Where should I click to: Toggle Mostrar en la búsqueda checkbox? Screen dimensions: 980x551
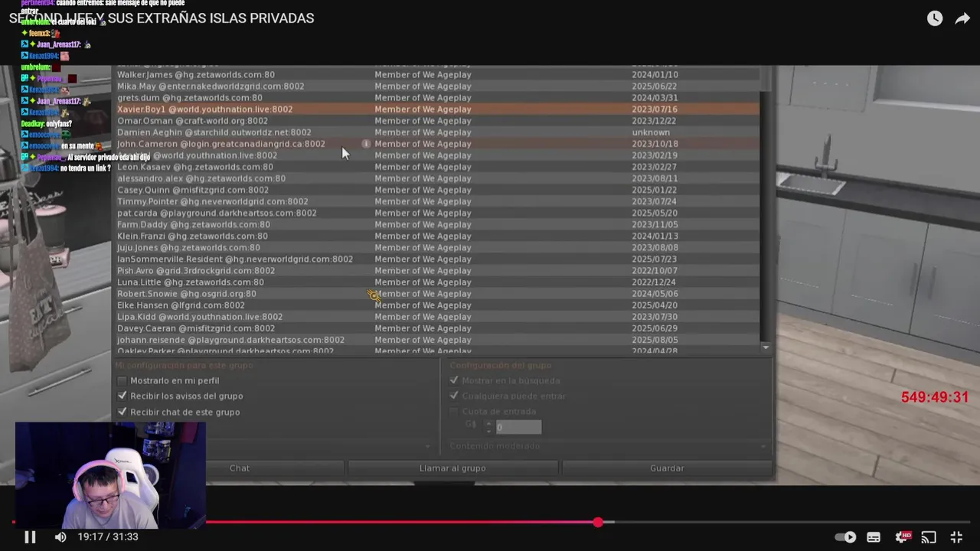454,380
